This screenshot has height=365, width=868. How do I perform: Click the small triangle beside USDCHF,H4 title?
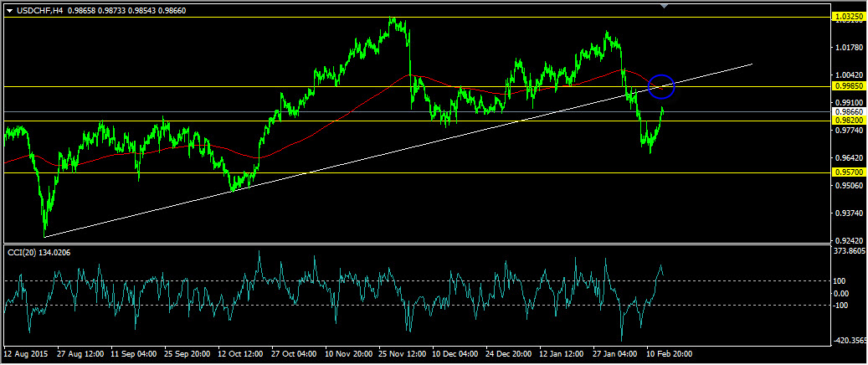pyautogui.click(x=9, y=9)
